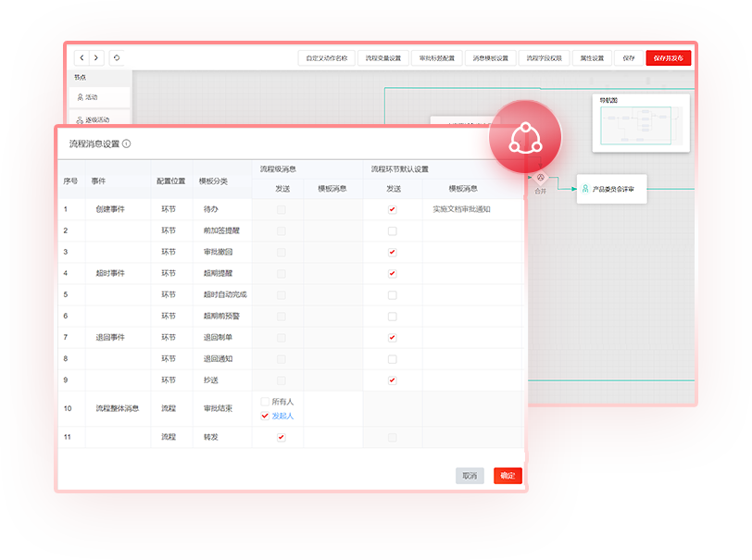The width and height of the screenshot is (752, 560).
Task: Click the refresh icon in toolbar
Action: pos(116,57)
